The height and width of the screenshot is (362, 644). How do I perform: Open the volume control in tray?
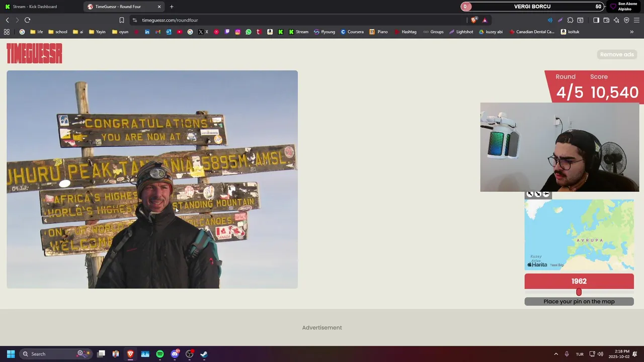600,354
